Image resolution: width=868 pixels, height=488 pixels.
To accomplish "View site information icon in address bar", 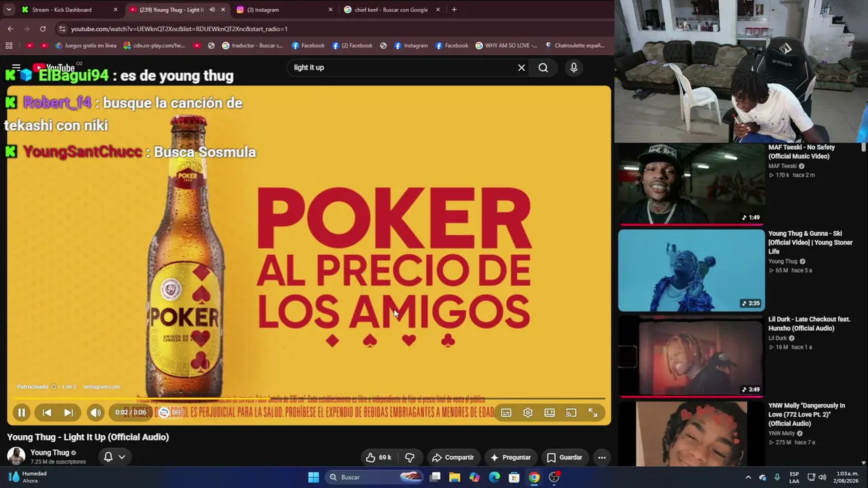I will click(x=62, y=28).
